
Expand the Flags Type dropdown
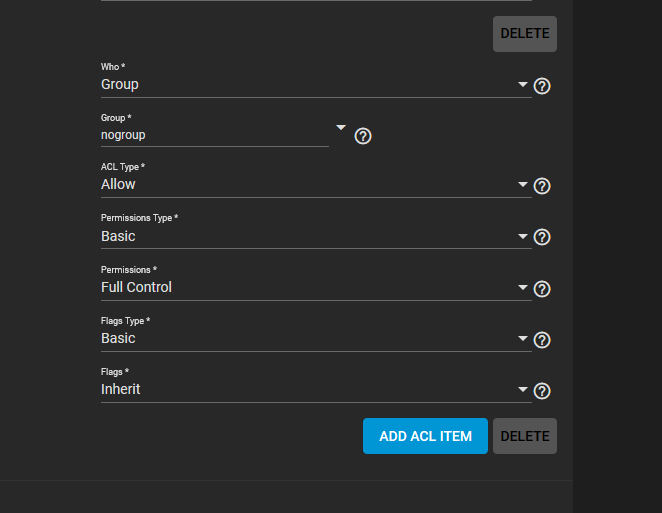pyautogui.click(x=316, y=339)
